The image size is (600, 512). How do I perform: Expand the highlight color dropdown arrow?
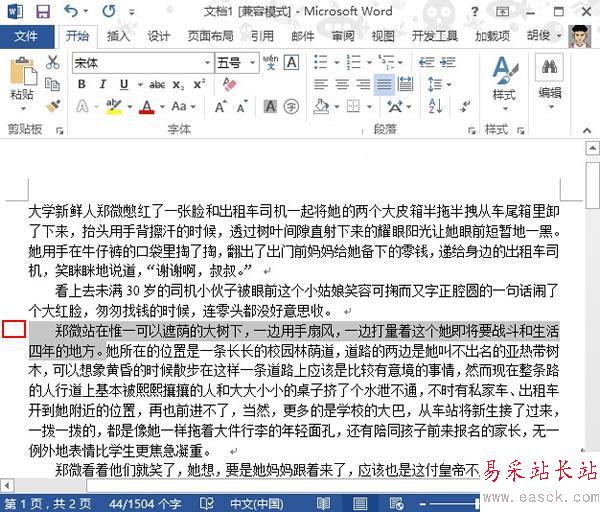(x=130, y=106)
